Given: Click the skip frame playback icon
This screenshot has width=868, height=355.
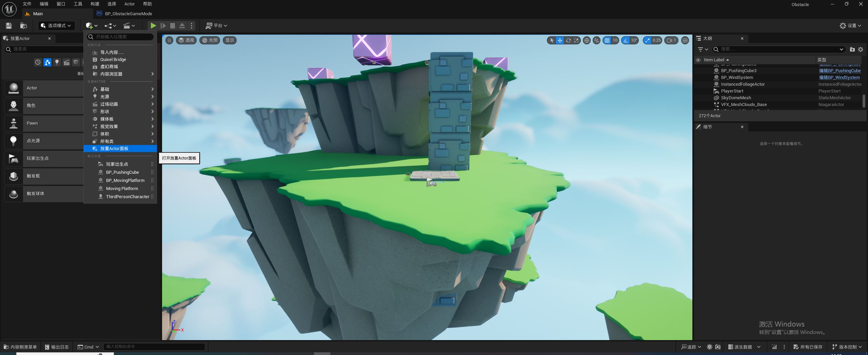Looking at the screenshot, I should click(x=163, y=26).
